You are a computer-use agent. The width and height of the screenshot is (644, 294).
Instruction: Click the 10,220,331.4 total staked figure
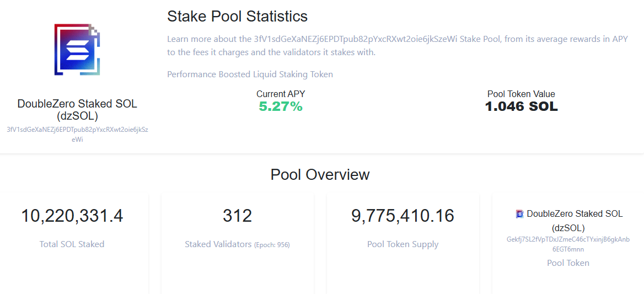[72, 216]
